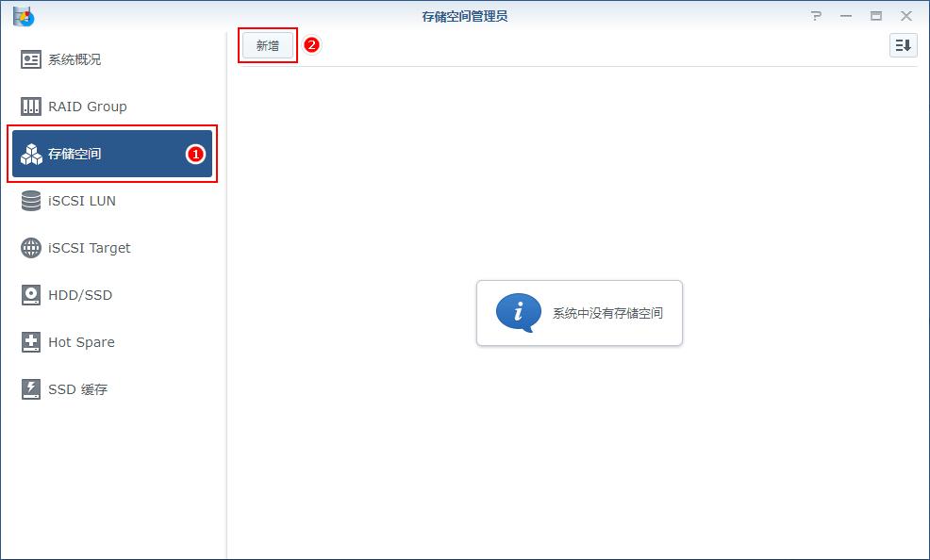Click the RAID Group panel icon

click(x=29, y=106)
